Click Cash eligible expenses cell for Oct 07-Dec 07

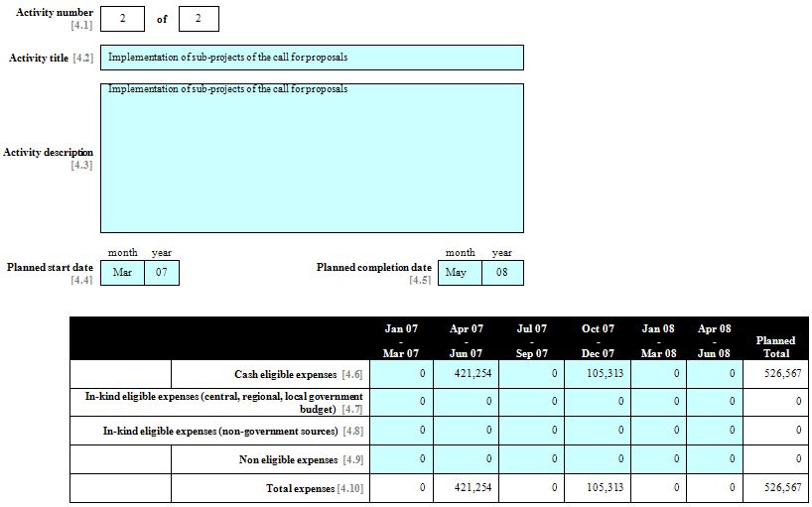[599, 374]
